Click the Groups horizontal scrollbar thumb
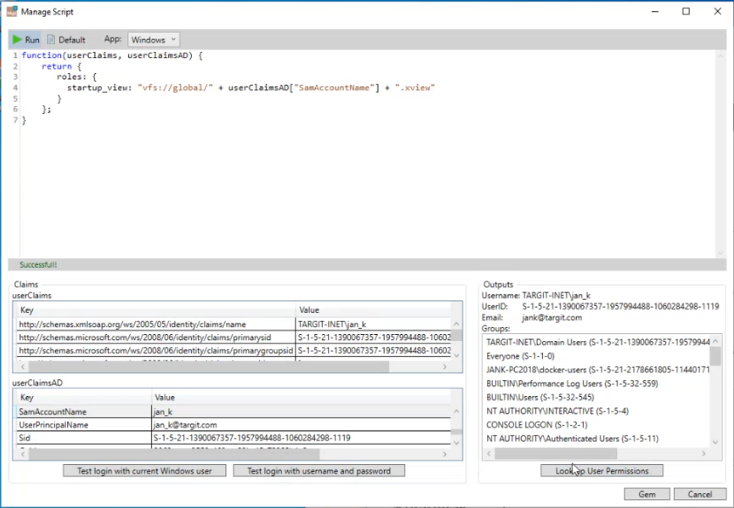This screenshot has height=508, width=734. coord(556,453)
